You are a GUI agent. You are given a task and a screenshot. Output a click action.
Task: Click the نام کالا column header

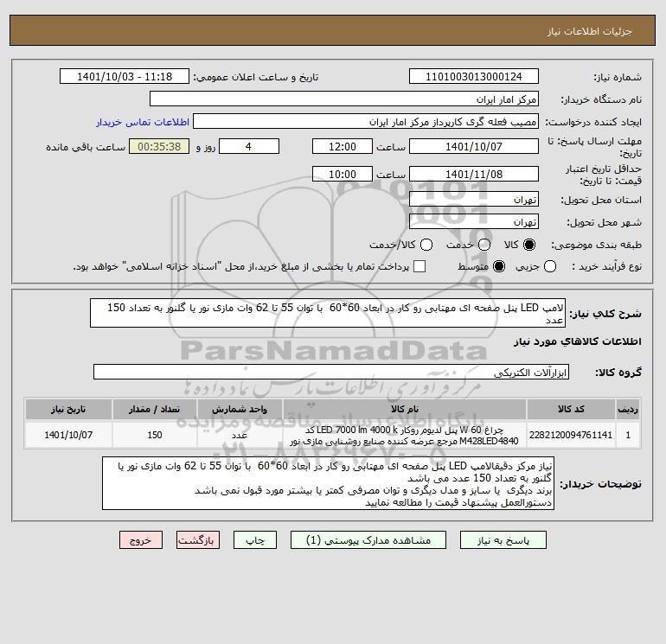[x=405, y=409]
